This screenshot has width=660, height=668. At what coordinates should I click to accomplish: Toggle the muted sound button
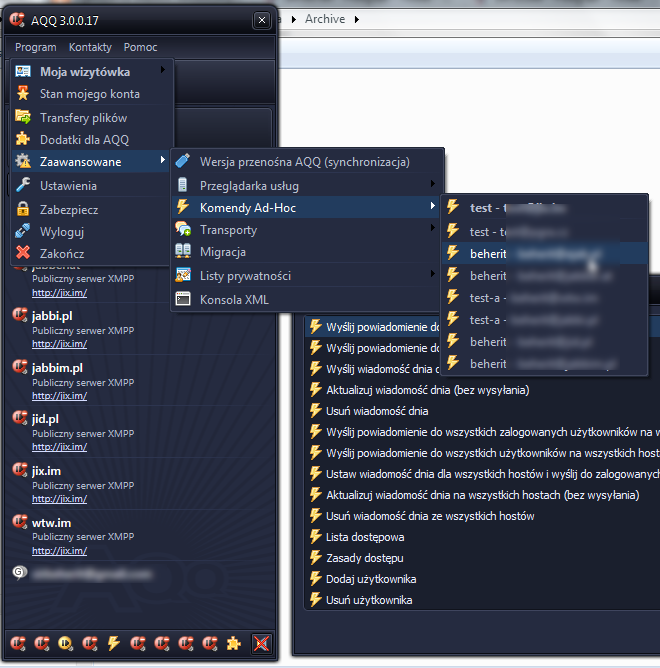[x=261, y=643]
